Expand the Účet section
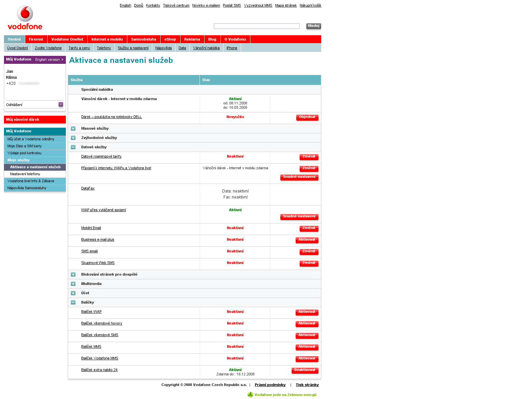 [73, 293]
